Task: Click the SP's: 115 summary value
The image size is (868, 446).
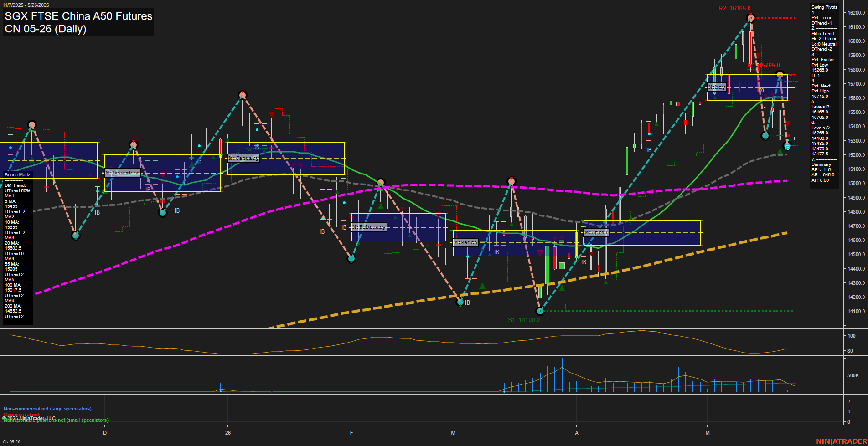Action: [821, 170]
